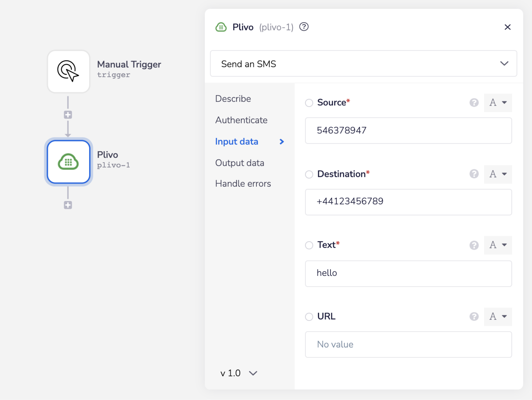
Task: Add new step below Plivo node
Action: click(68, 205)
